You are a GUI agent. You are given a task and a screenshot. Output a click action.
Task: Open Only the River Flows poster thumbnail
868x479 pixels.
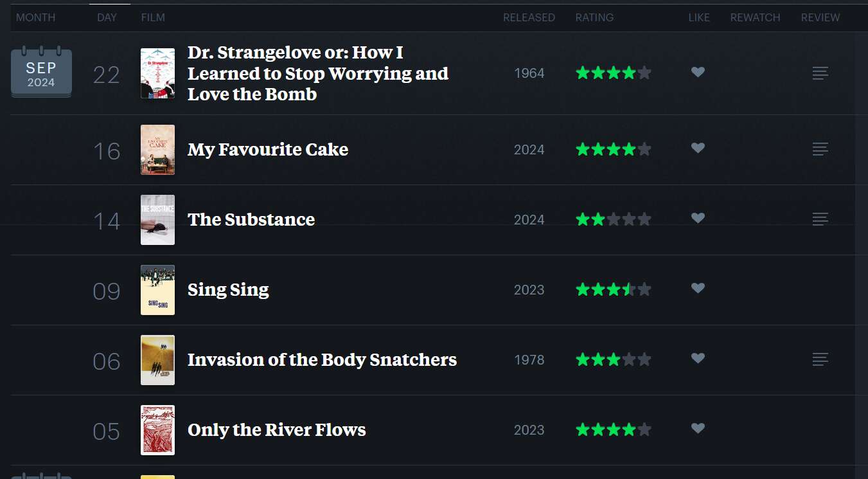click(x=157, y=430)
